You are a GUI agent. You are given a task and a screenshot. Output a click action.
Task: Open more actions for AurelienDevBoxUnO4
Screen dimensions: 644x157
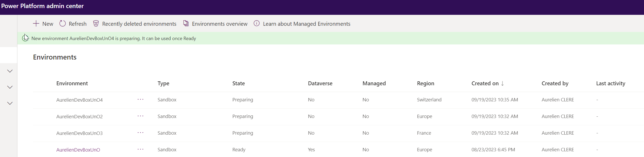click(140, 100)
